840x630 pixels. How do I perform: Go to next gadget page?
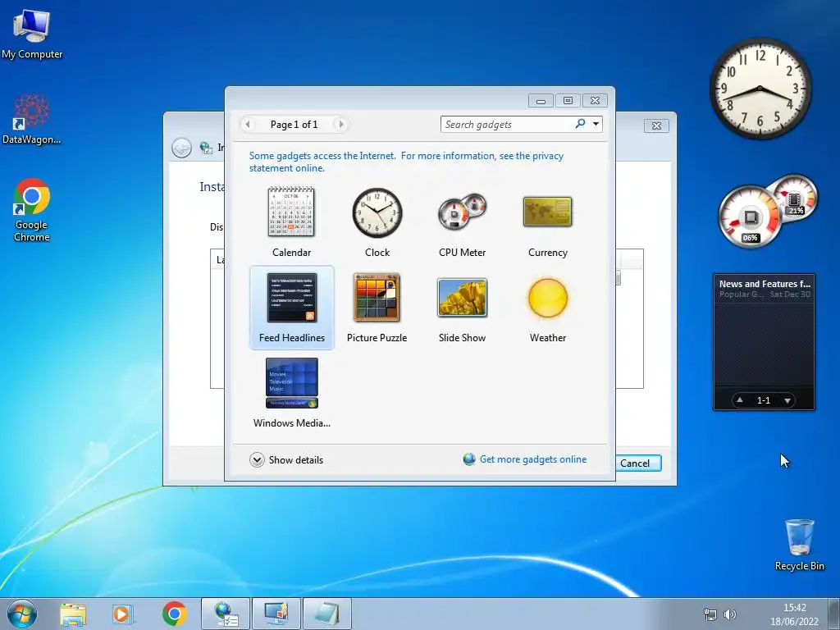click(340, 125)
